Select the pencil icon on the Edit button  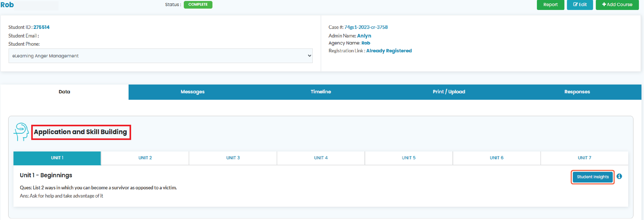(575, 4)
